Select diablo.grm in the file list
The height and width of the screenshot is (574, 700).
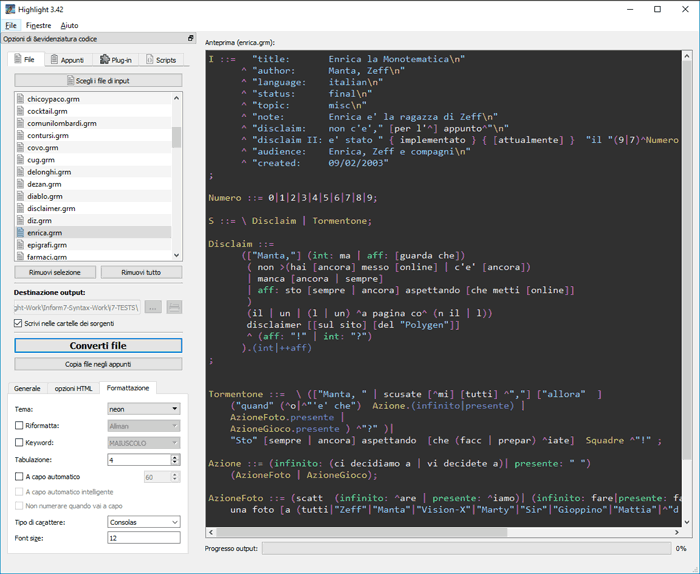click(x=93, y=196)
